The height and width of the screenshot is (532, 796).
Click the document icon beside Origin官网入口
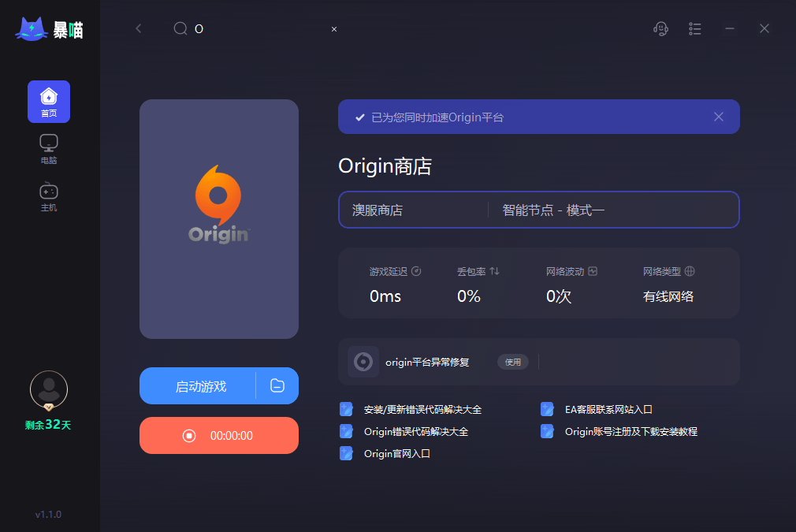pyautogui.click(x=346, y=453)
